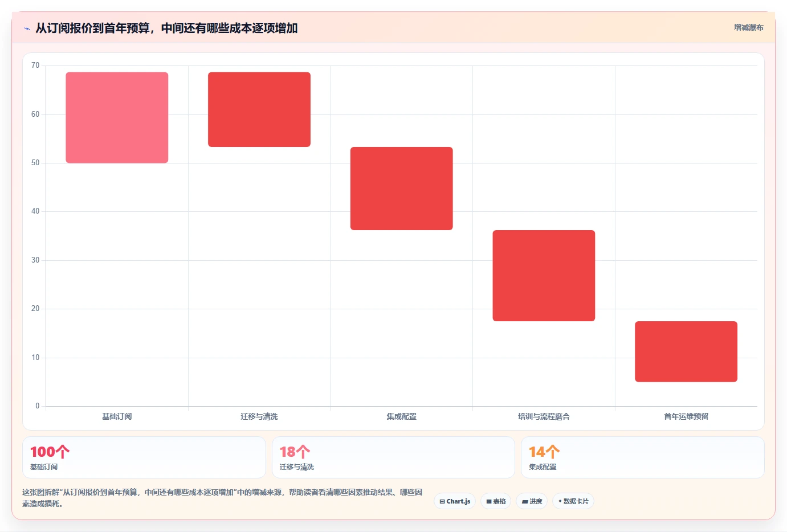Viewport: 787px width, 532px height.
Task: Click the 数据卡片 tag chip
Action: click(x=573, y=501)
